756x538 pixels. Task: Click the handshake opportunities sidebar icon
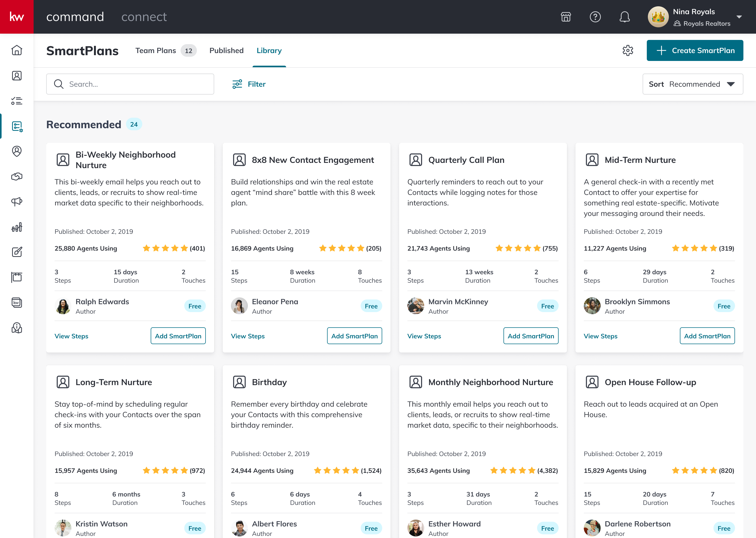(17, 177)
